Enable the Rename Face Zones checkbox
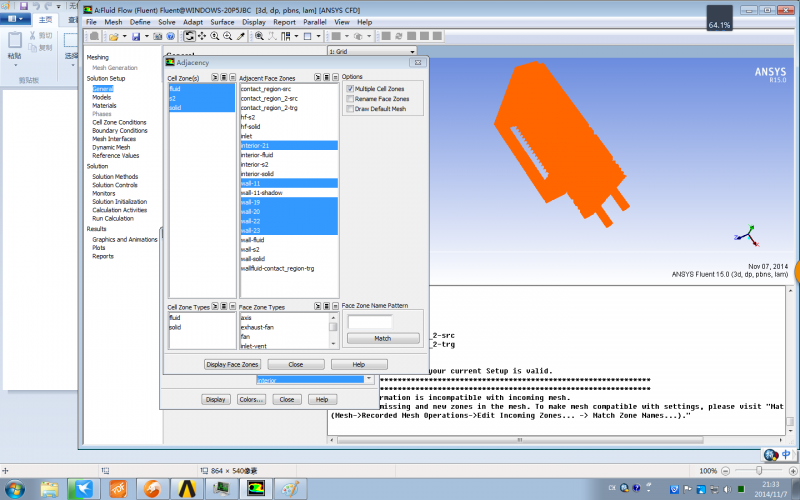Viewport: 800px width, 500px height. pyautogui.click(x=350, y=99)
